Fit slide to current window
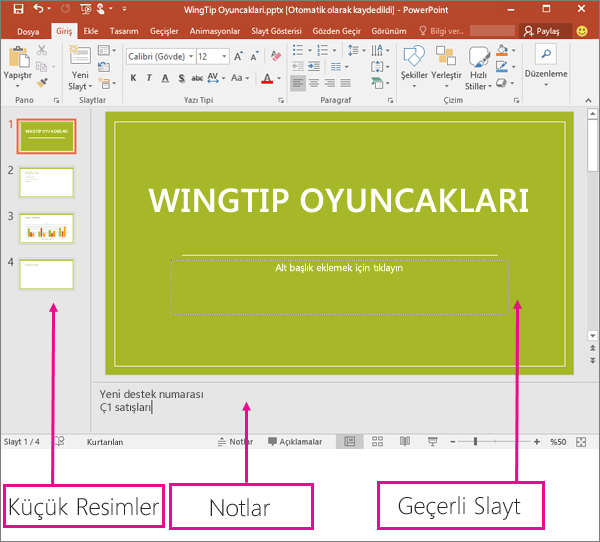 pos(581,442)
